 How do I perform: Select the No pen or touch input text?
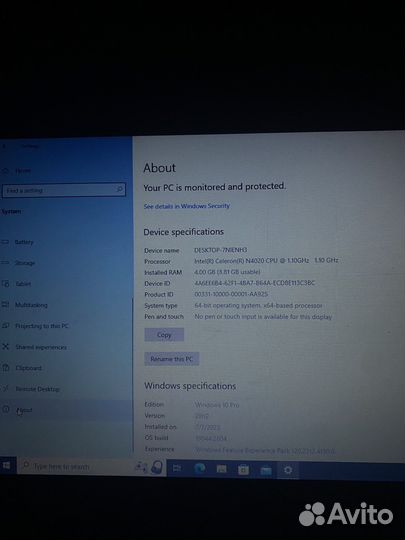pos(263,316)
